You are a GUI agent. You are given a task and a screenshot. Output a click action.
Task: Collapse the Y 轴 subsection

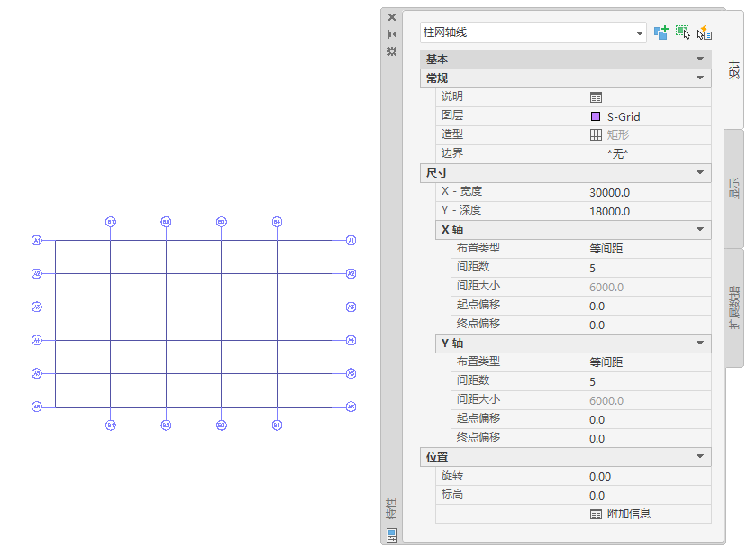click(x=700, y=343)
